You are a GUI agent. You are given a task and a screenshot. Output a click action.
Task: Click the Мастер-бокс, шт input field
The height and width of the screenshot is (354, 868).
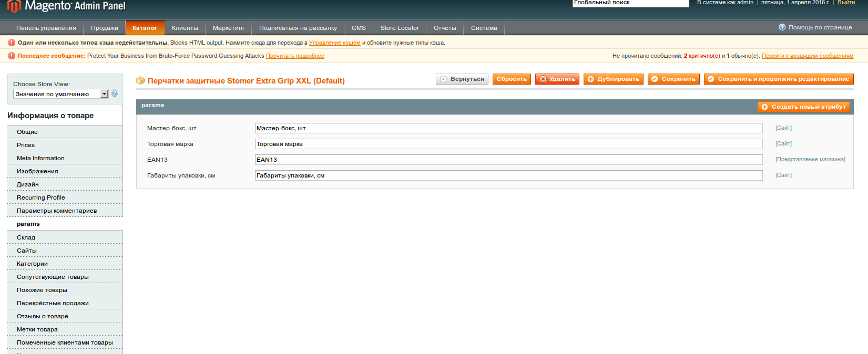point(508,128)
